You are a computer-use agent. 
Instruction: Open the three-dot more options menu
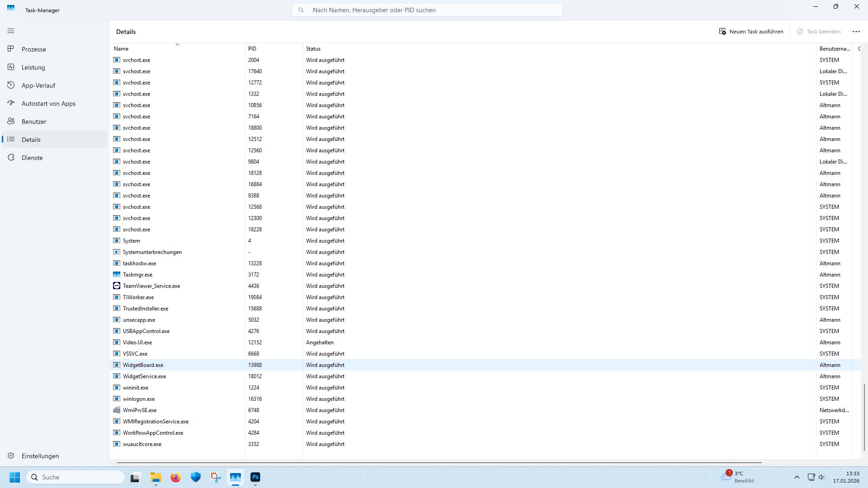pyautogui.click(x=856, y=32)
